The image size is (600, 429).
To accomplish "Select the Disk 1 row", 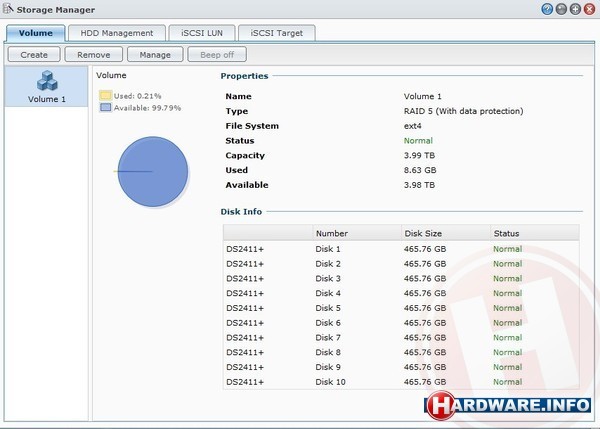I will 401,249.
